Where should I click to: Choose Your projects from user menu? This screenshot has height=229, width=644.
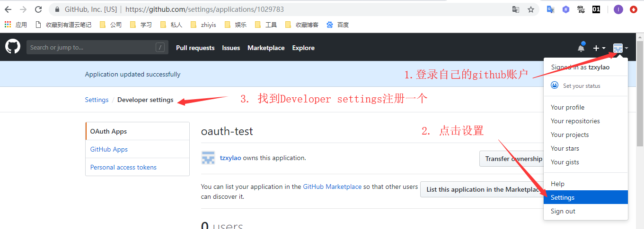point(586,135)
